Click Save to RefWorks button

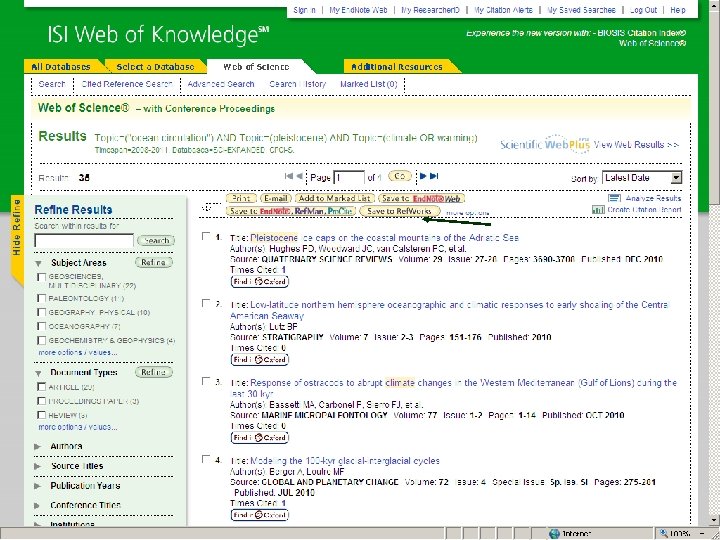click(399, 211)
